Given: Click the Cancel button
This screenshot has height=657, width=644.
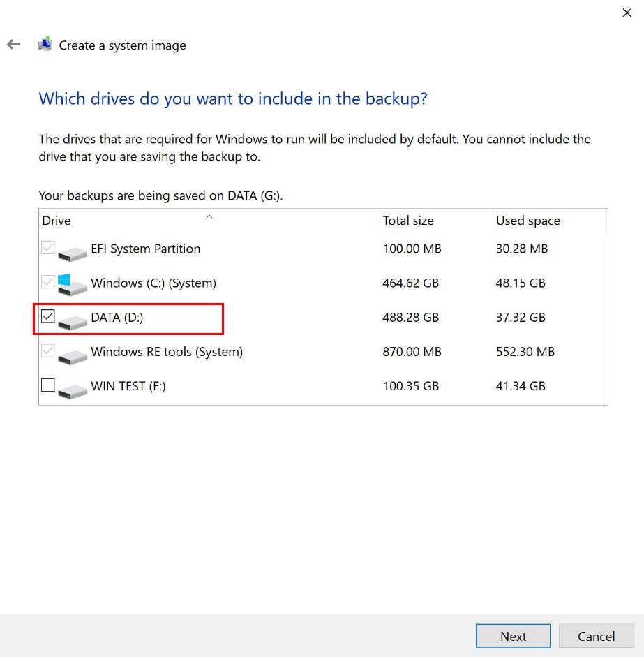Looking at the screenshot, I should pyautogui.click(x=596, y=636).
